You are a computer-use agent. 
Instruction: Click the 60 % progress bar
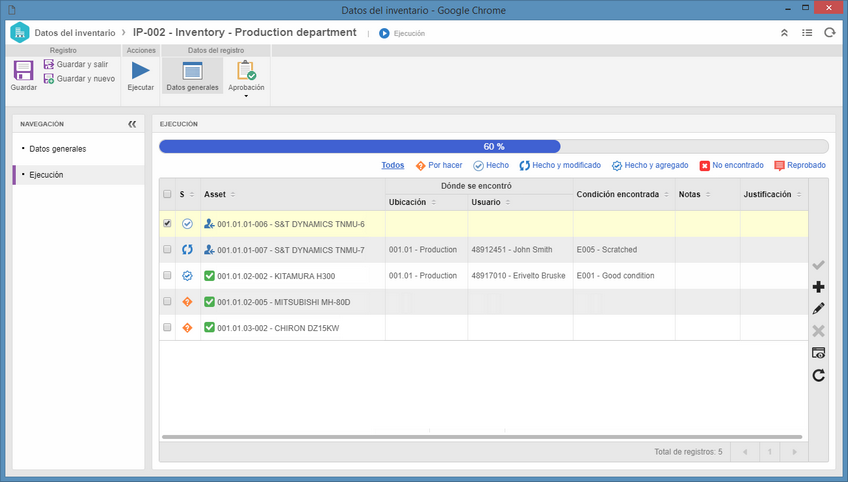pos(494,147)
